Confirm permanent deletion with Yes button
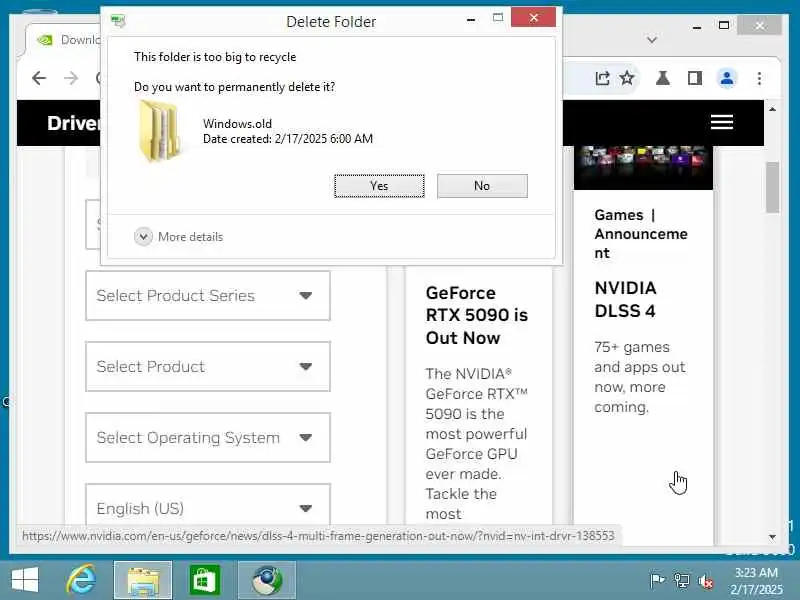The width and height of the screenshot is (800, 600). coord(379,186)
